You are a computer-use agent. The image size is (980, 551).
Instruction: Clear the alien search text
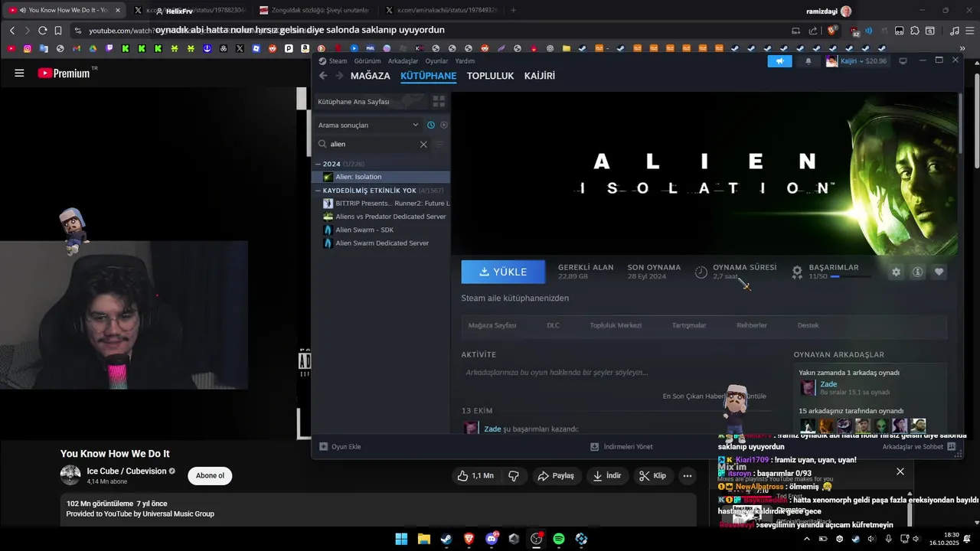(x=423, y=144)
